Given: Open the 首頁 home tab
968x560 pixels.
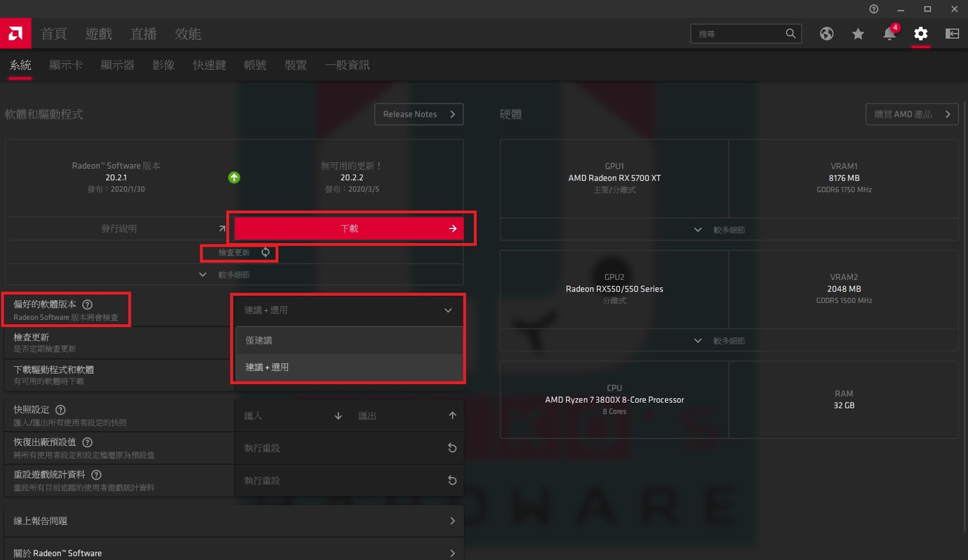Looking at the screenshot, I should tap(54, 34).
